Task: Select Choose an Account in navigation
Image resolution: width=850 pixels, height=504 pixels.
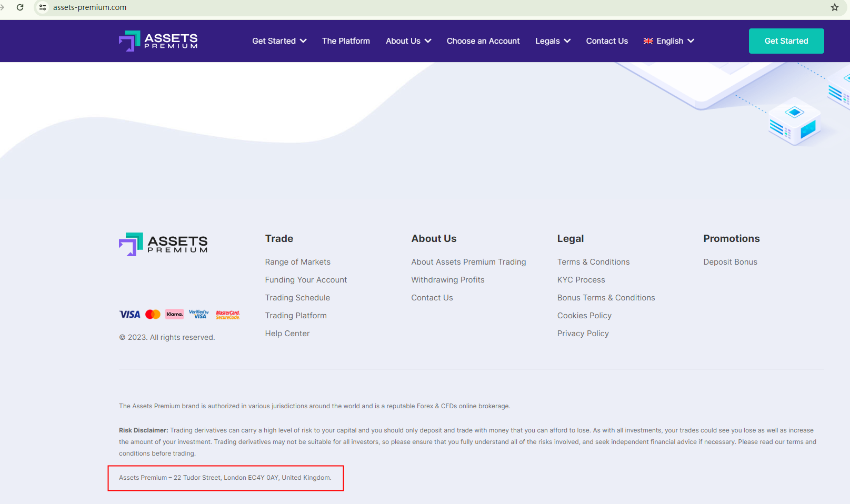Action: pos(483,41)
